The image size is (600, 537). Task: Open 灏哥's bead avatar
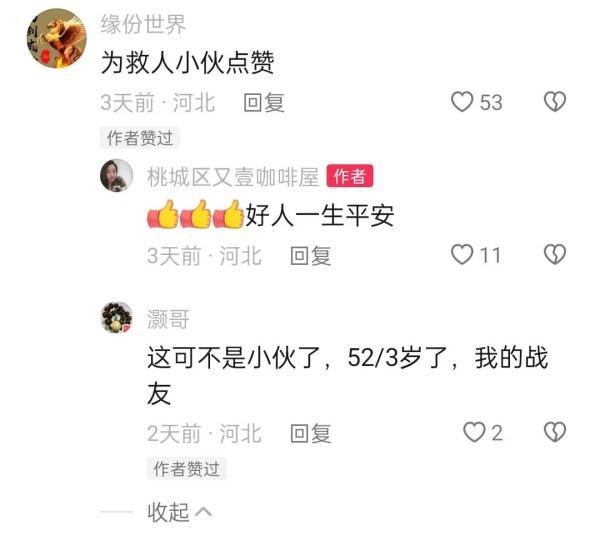[x=117, y=318]
